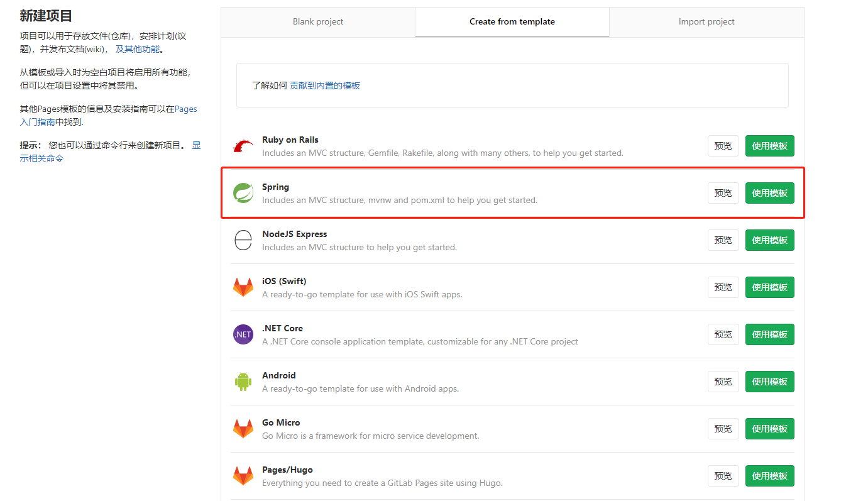
Task: Select the Create from template tab
Action: (512, 21)
